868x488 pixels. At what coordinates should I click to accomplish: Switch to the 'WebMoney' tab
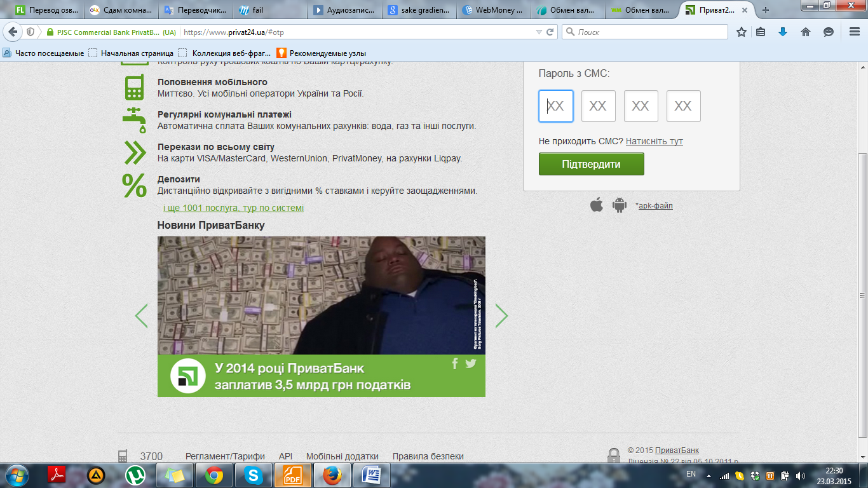[x=494, y=10]
